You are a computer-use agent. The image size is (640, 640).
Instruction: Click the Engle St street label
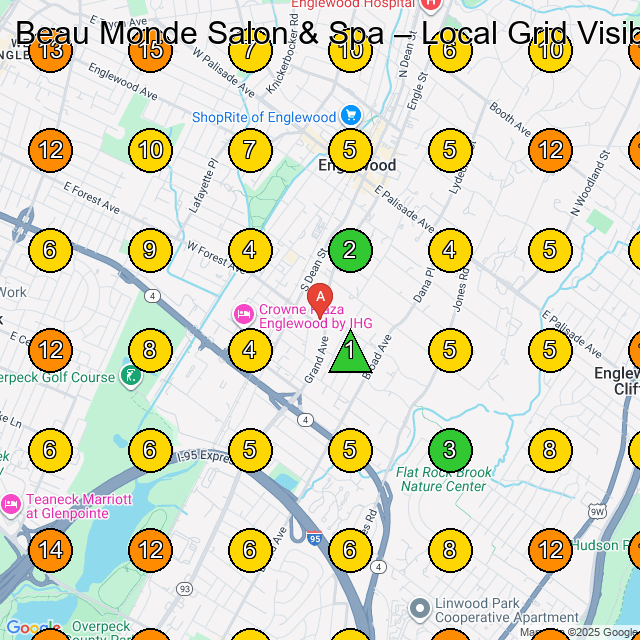point(418,91)
